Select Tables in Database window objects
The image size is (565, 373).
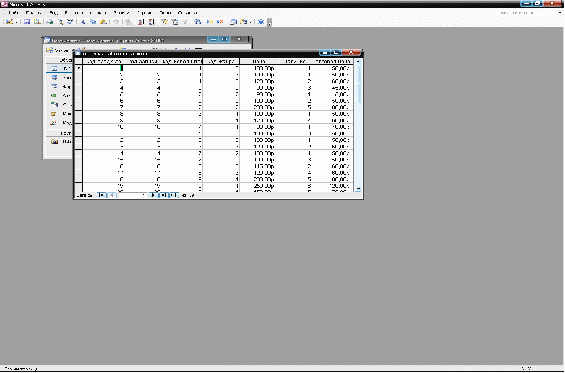coord(59,68)
